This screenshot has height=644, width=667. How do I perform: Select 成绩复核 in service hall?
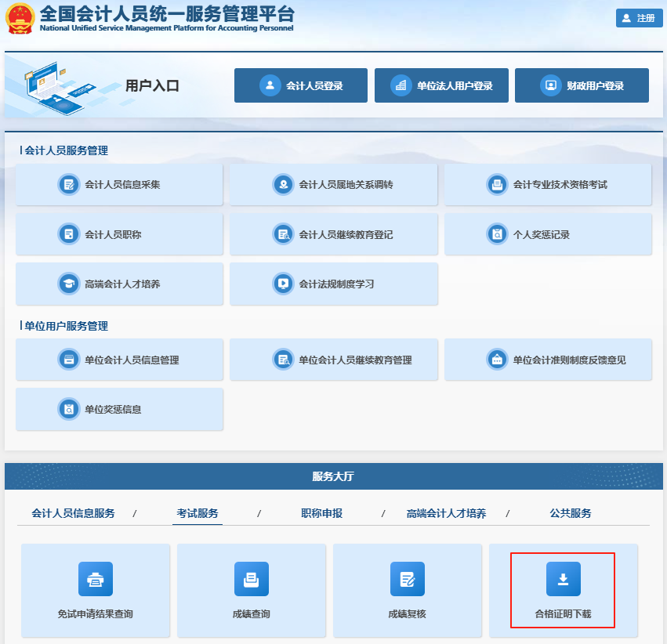407,591
